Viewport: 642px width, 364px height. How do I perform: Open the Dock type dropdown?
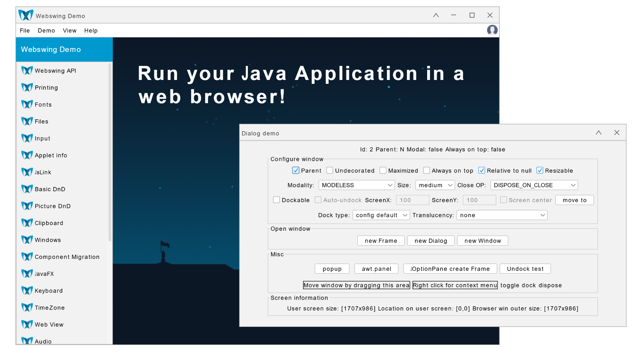[381, 215]
